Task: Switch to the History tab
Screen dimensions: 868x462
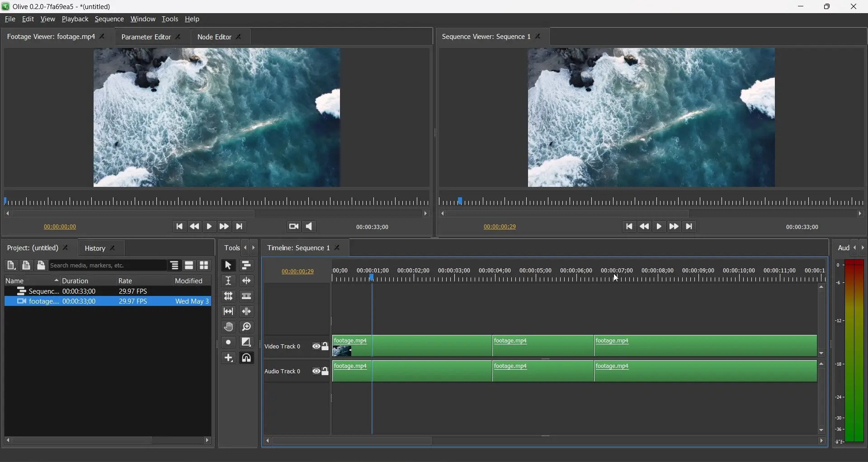Action: pyautogui.click(x=95, y=248)
